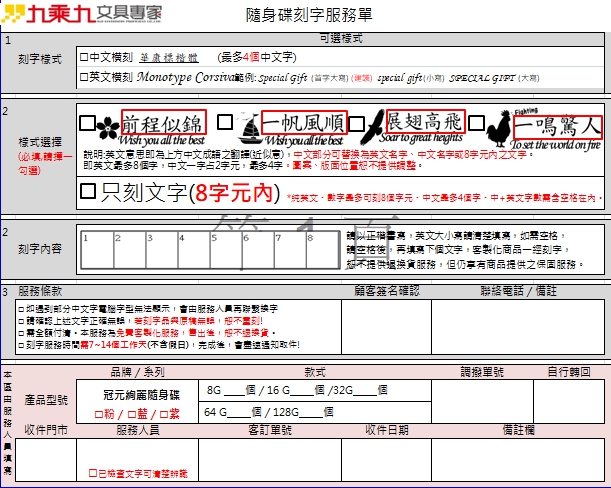
Task: Click the 服務人員 field
Action: [x=138, y=460]
